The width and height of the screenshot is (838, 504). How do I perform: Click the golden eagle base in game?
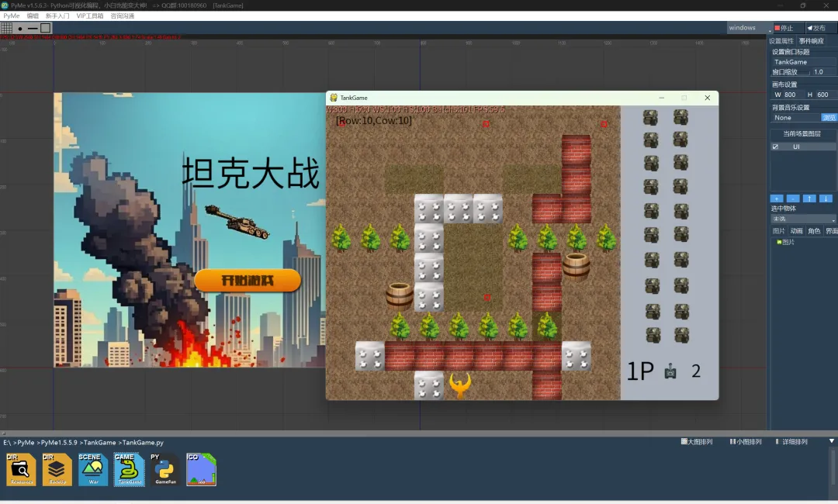459,385
